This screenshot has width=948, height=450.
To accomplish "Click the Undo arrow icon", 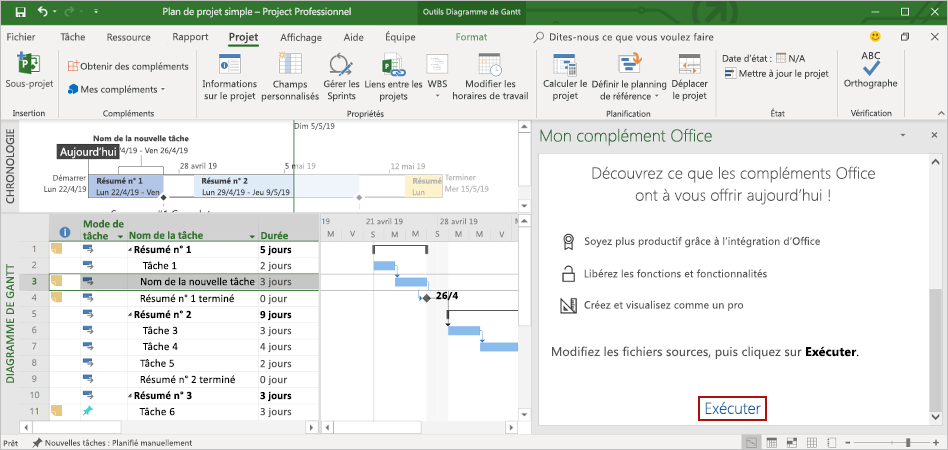I will click(x=42, y=11).
